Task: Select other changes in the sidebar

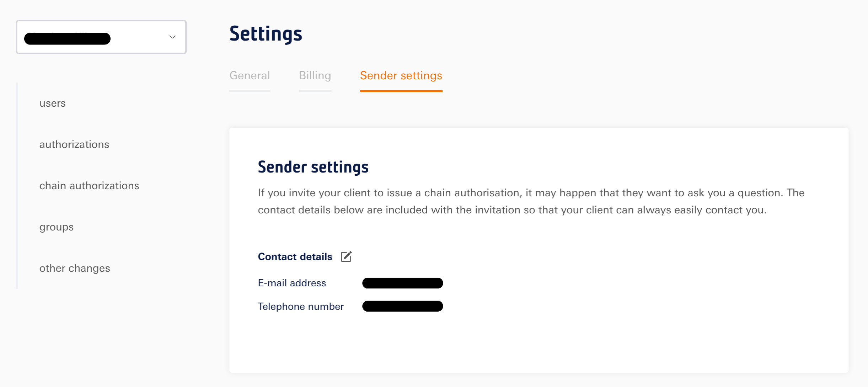Action: (x=75, y=269)
